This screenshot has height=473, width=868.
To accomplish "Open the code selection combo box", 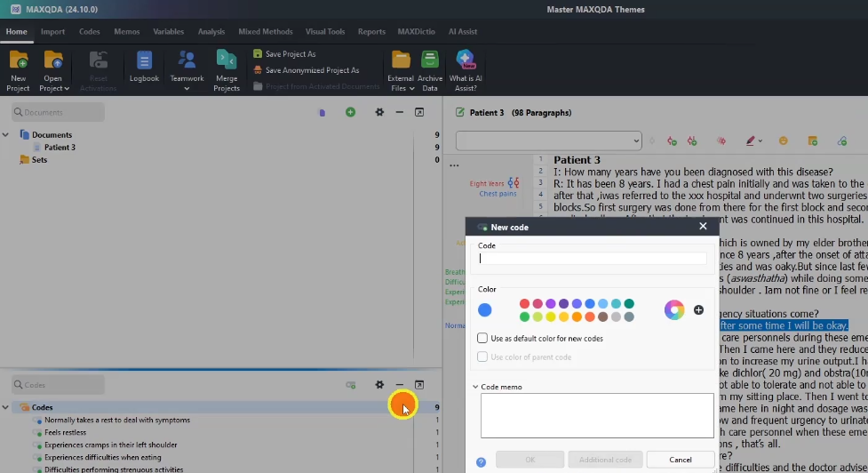I will click(548, 140).
